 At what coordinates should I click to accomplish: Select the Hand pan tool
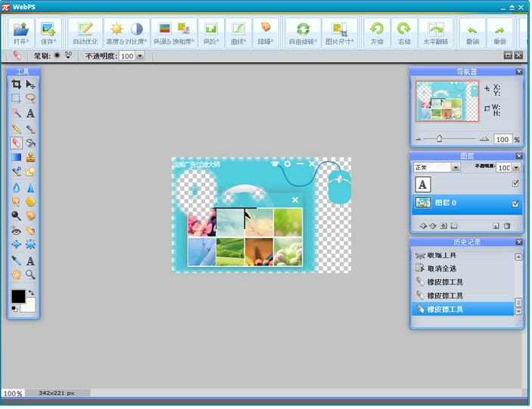16,274
